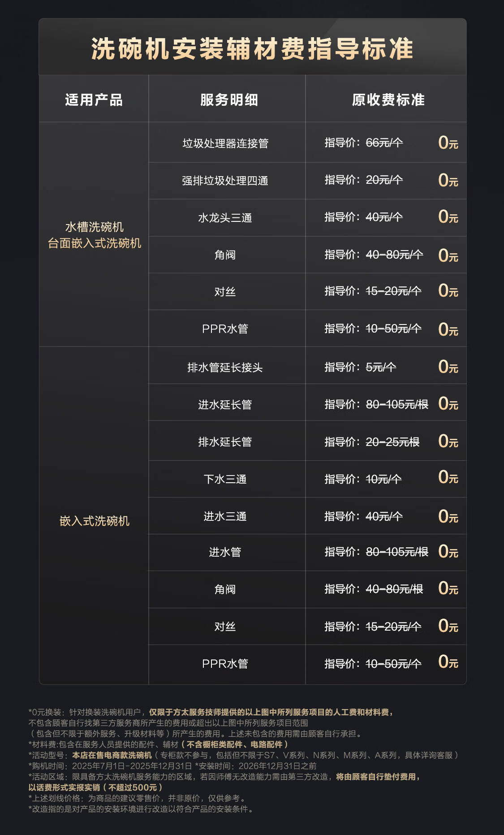
Task: Click the 进水三通 service item
Action: pyautogui.click(x=225, y=516)
